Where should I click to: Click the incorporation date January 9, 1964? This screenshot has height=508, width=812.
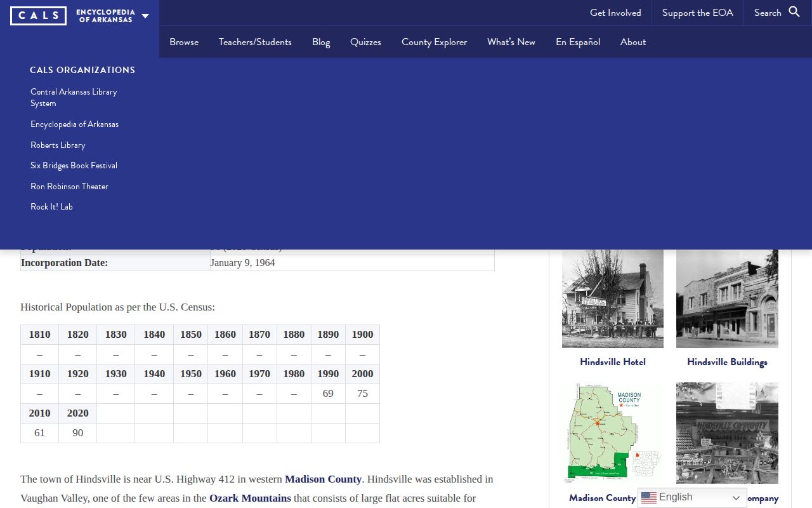243,262
